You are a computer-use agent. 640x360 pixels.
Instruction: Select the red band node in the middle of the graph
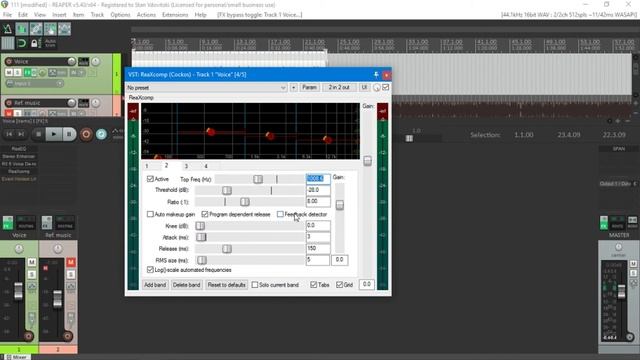pos(270,136)
